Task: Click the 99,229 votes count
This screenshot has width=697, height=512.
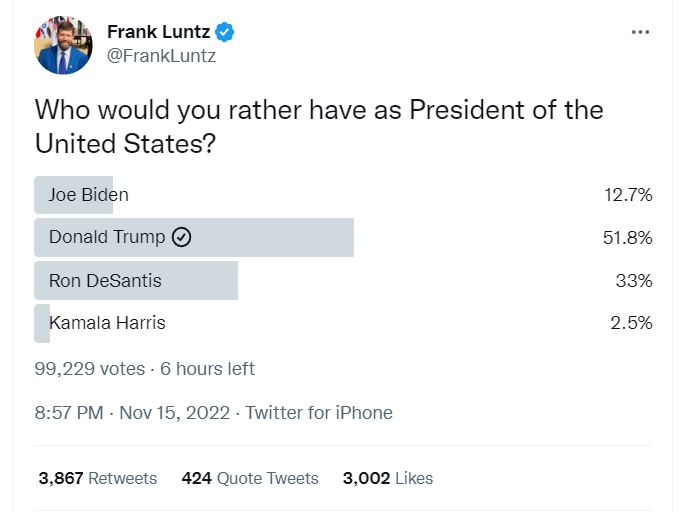Action: pos(90,369)
